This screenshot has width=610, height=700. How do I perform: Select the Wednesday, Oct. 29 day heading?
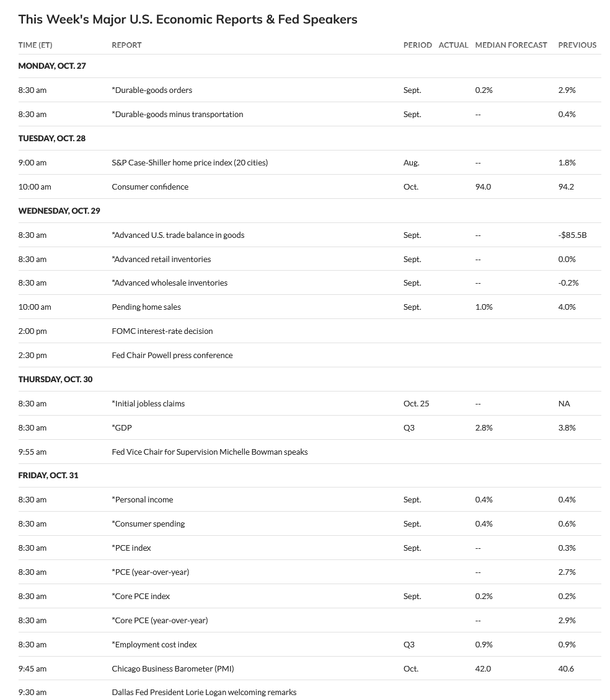(59, 211)
